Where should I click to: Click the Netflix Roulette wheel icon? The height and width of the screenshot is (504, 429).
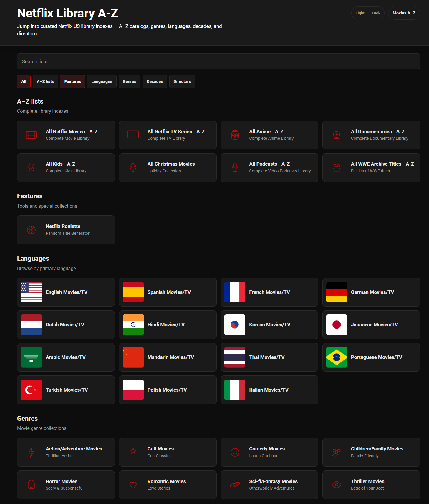[31, 230]
